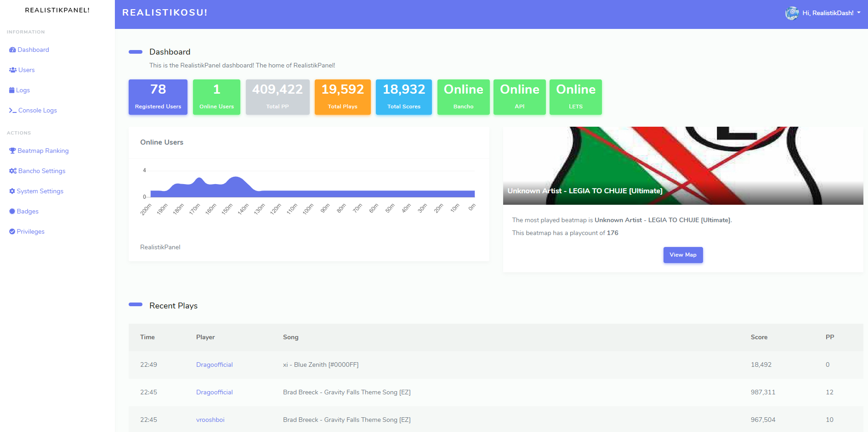Click the REALISTIKOSU! header title
Screen dimensions: 868x432
pos(165,12)
